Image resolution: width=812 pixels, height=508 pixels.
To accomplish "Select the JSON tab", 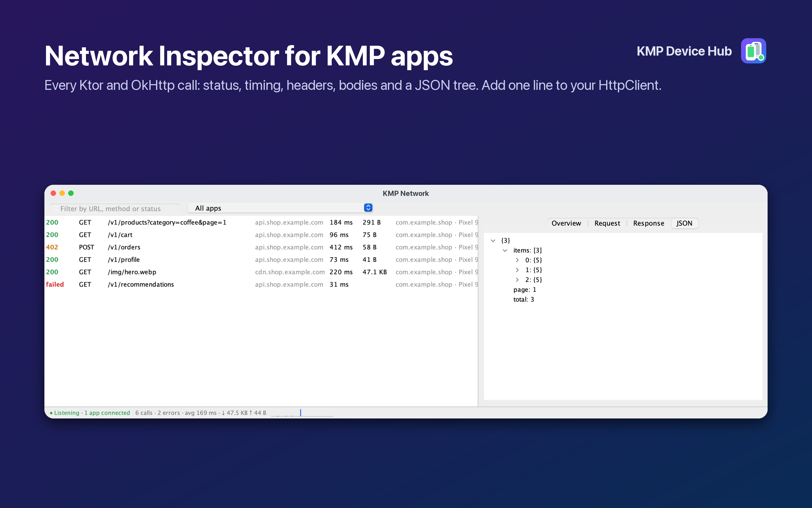I will coord(684,224).
